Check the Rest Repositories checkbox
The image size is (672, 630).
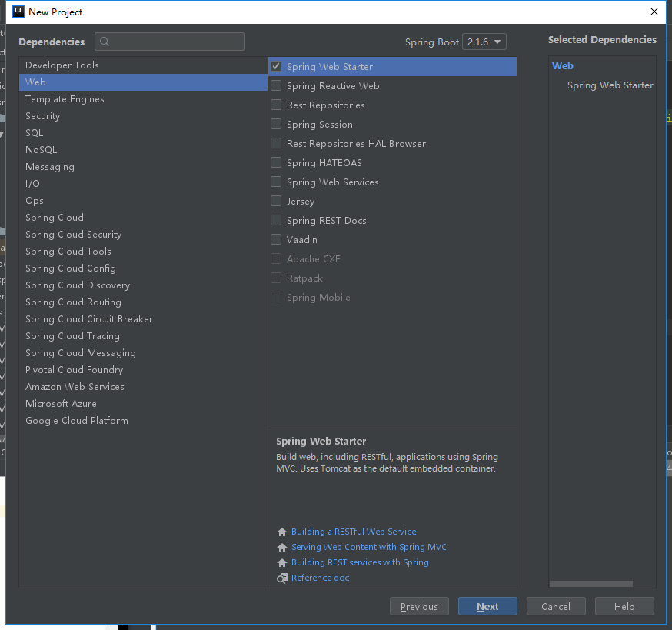[276, 105]
